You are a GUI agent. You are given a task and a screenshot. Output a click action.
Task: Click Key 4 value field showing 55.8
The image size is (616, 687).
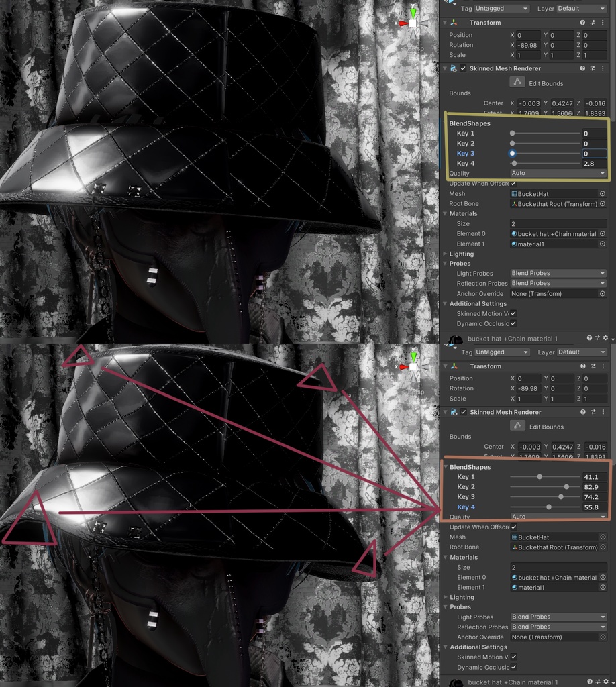pyautogui.click(x=595, y=507)
